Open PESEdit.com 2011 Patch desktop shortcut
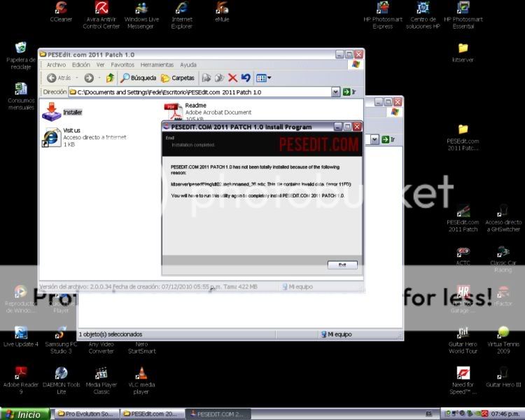The height and width of the screenshot is (420, 525). pos(463,218)
